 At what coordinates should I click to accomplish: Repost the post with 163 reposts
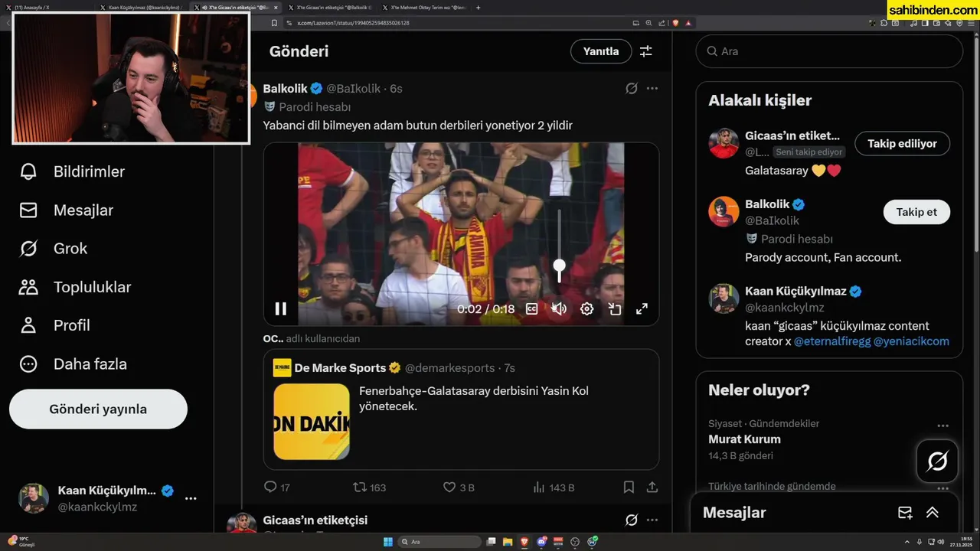369,487
